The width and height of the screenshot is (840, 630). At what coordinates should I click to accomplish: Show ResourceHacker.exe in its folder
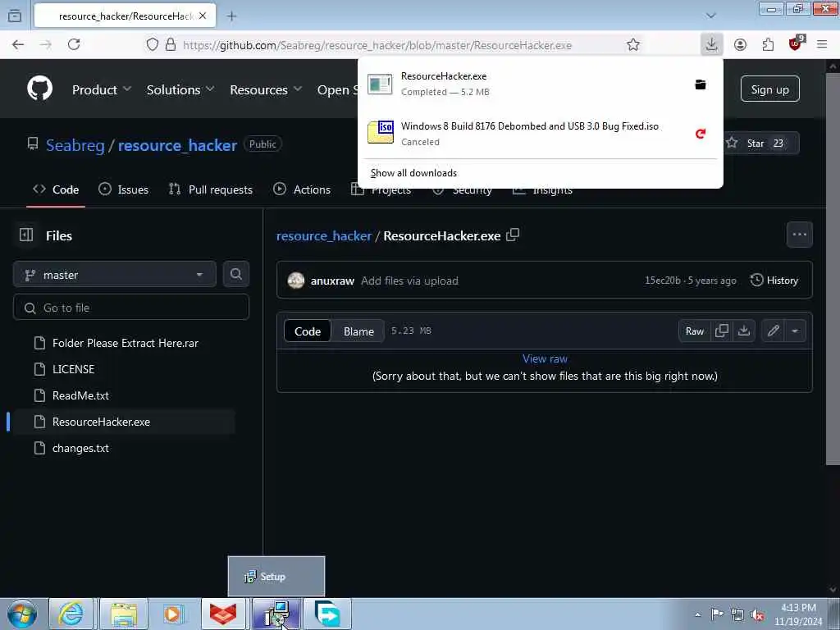point(701,84)
